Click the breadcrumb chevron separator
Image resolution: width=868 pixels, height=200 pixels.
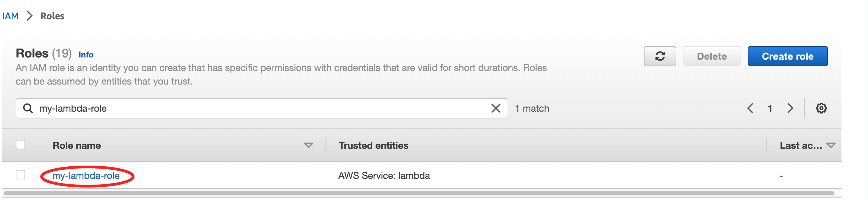click(30, 16)
